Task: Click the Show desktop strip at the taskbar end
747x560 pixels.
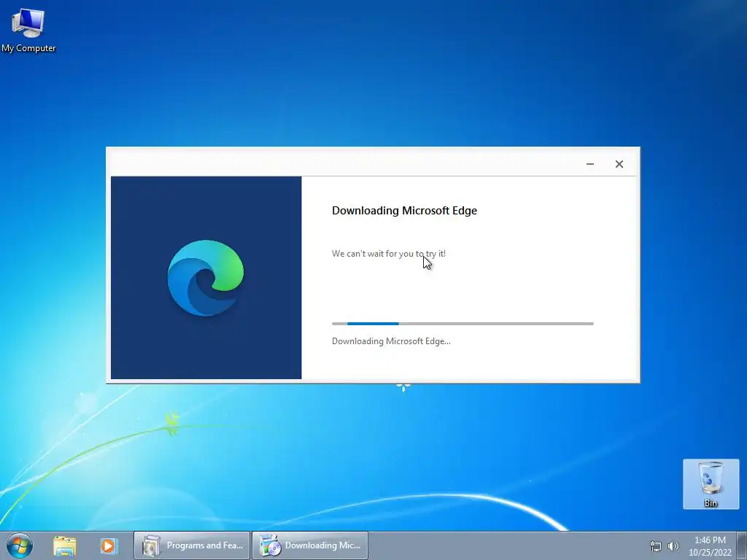Action: click(x=742, y=545)
